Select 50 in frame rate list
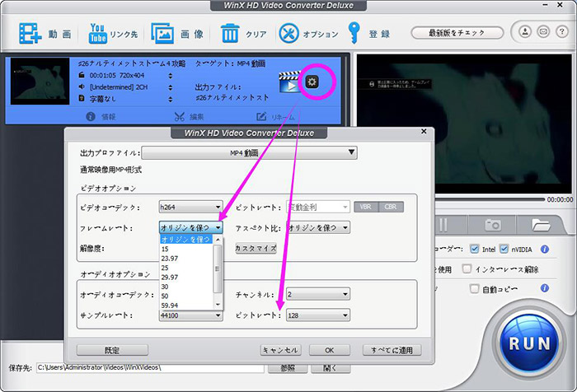The width and height of the screenshot is (577, 392). (x=186, y=296)
